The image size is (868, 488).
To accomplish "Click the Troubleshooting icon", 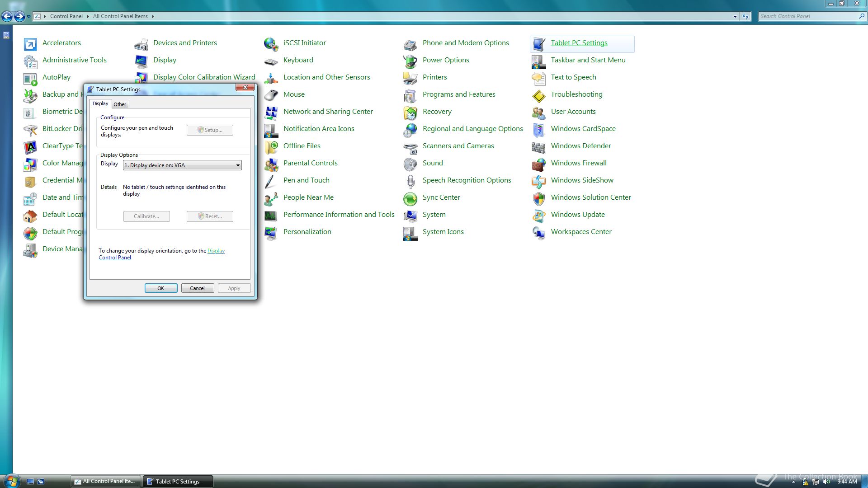I will pyautogui.click(x=539, y=95).
